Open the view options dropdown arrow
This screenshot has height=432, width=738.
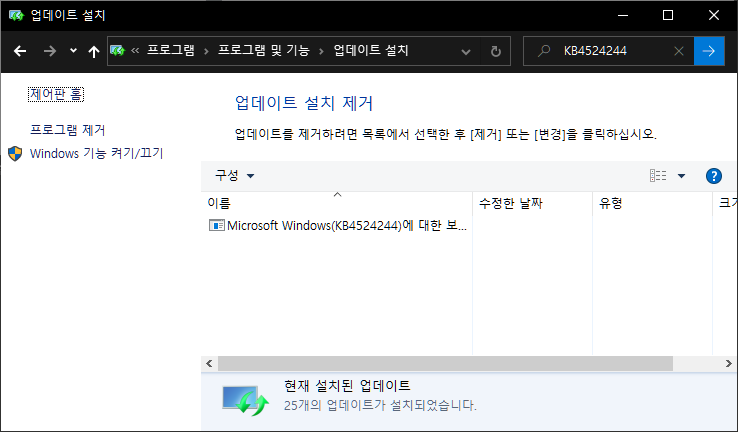[681, 176]
